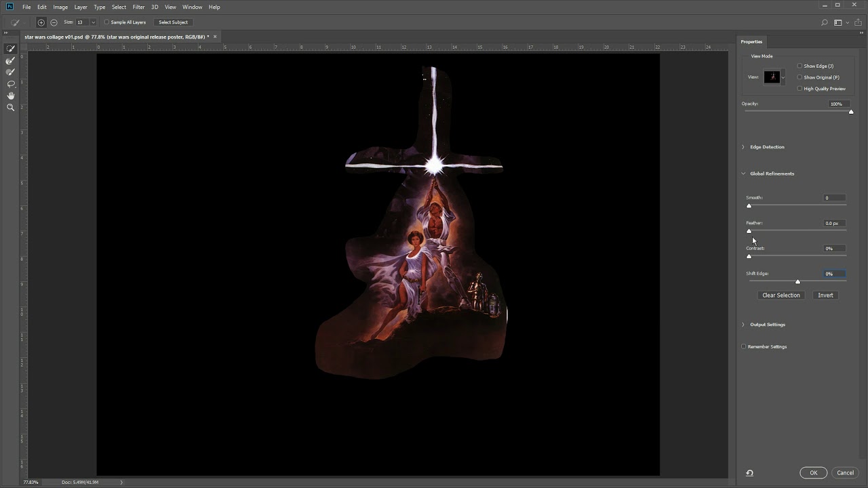Enable High Quality Preview checkbox
The height and width of the screenshot is (488, 868).
pos(800,89)
